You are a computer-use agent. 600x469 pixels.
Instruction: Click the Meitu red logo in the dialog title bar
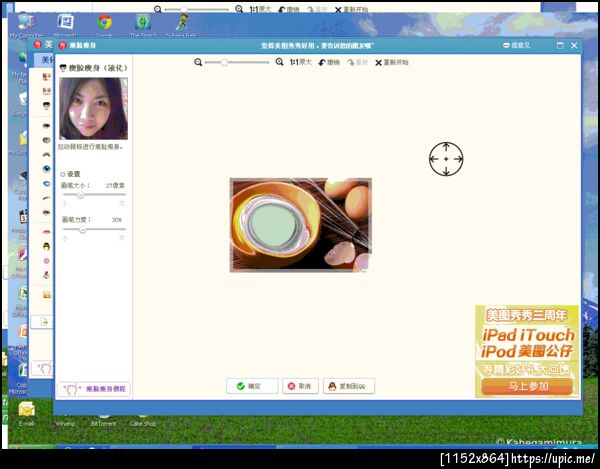(x=62, y=45)
